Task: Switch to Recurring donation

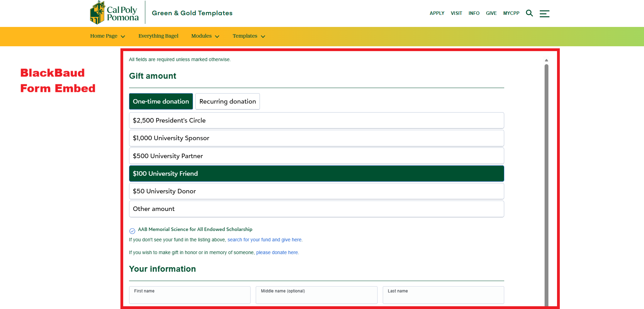Action: 227,102
